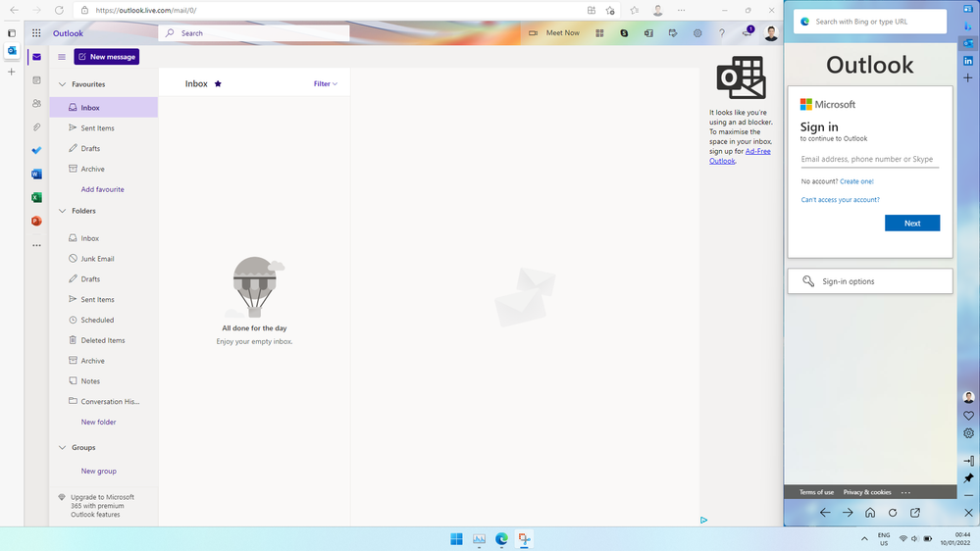This screenshot has width=980, height=551.
Task: Open LinkedIn icon in Edge sidebar
Action: coord(968,61)
